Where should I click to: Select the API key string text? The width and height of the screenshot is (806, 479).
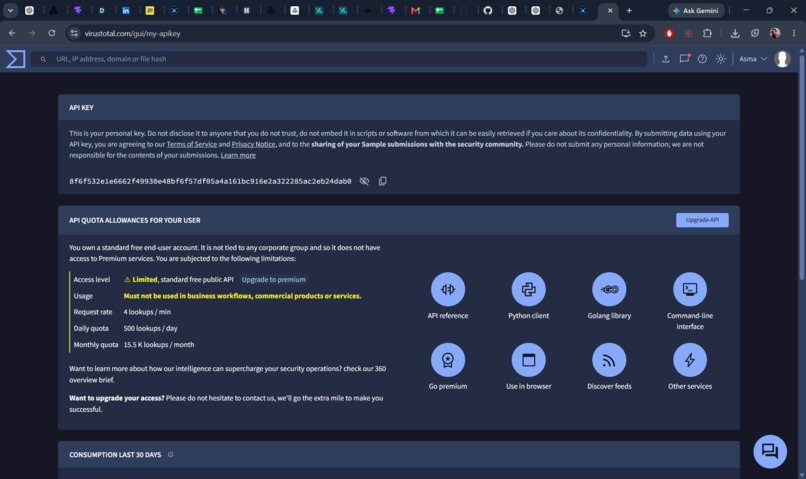coord(210,181)
